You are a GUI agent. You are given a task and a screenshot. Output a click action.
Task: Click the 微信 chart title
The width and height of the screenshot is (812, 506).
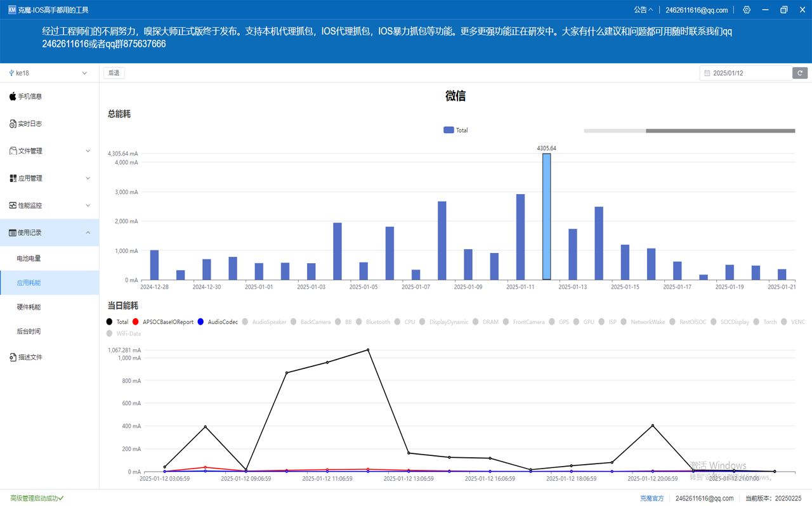[x=455, y=96]
